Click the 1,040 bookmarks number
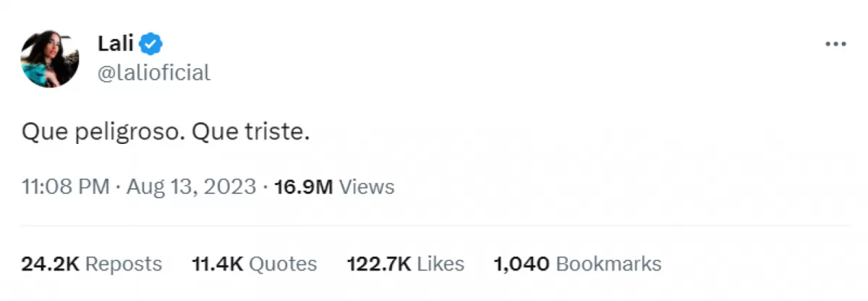The width and height of the screenshot is (868, 301). pyautogui.click(x=520, y=263)
